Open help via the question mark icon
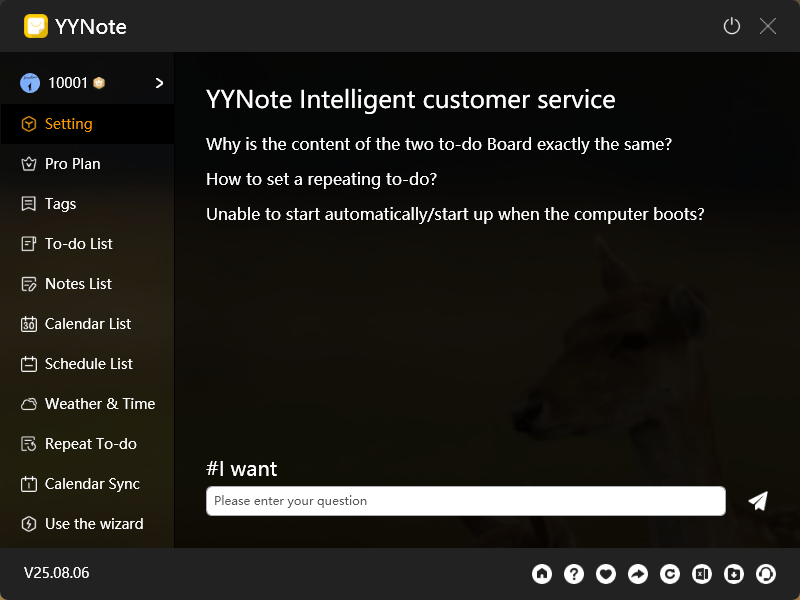The height and width of the screenshot is (600, 800). click(x=574, y=573)
